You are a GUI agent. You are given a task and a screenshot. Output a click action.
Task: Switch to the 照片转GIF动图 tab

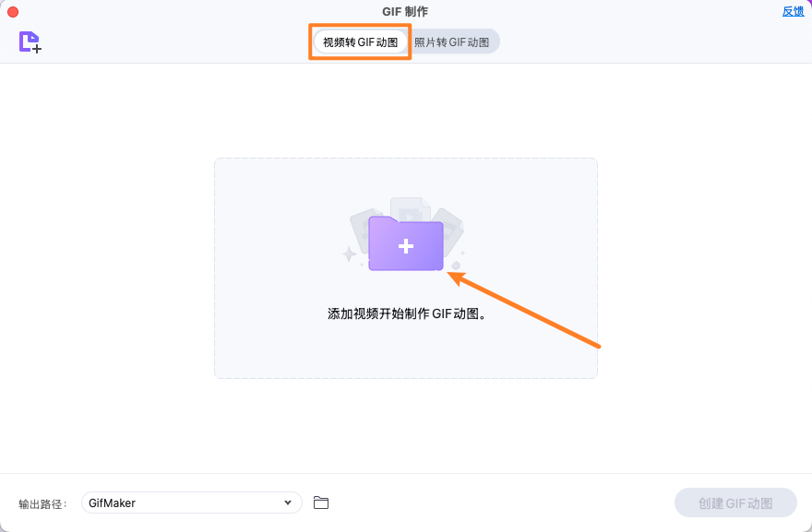(x=452, y=41)
